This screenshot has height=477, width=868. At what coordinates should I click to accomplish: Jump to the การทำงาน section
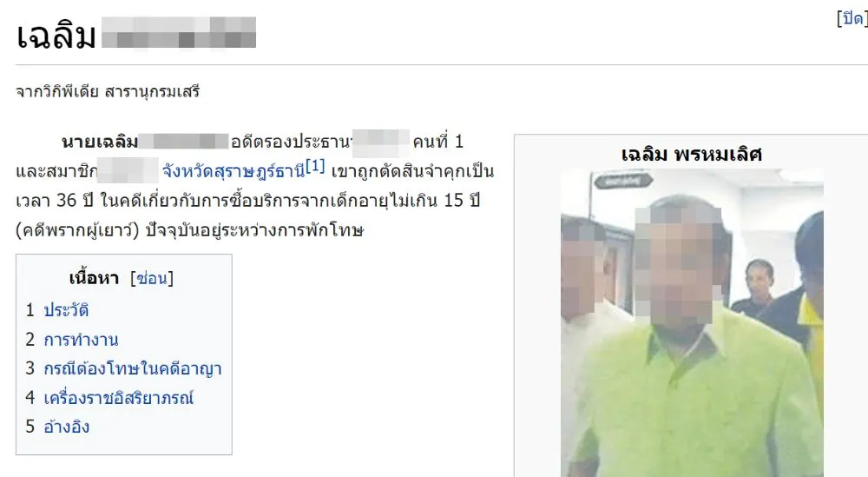click(81, 339)
